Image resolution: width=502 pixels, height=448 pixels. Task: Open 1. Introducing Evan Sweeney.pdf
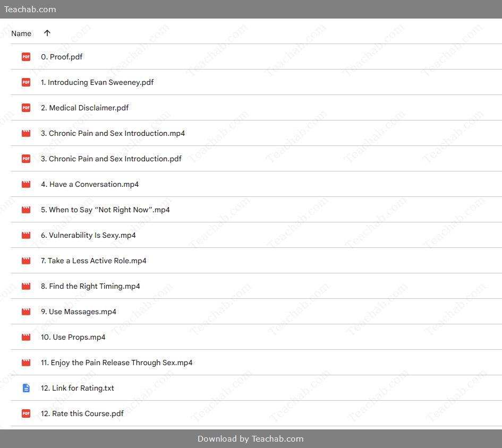[x=97, y=82]
